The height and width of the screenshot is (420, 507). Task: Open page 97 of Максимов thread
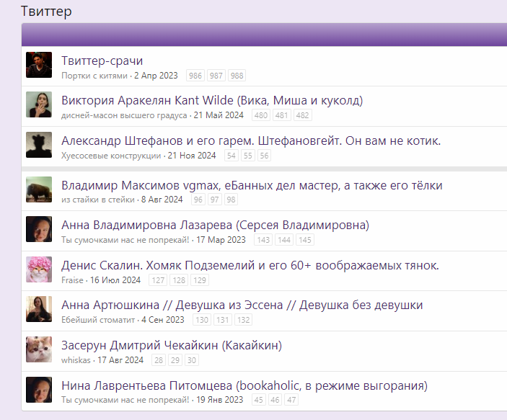coord(214,200)
